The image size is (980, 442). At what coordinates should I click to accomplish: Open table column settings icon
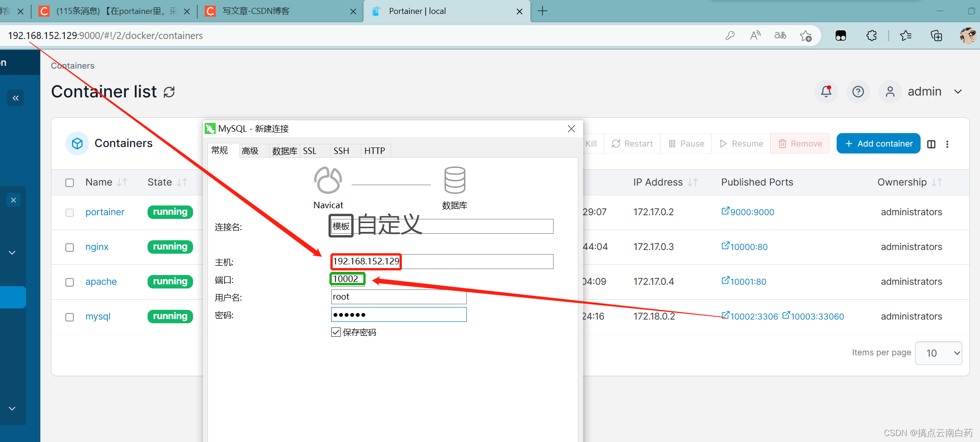pyautogui.click(x=931, y=144)
